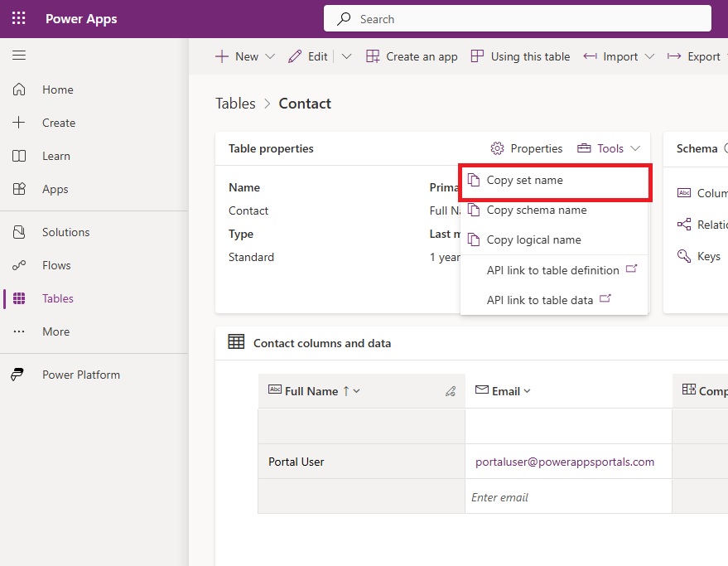
Task: Click the Full Name edit pencil icon
Action: (451, 391)
